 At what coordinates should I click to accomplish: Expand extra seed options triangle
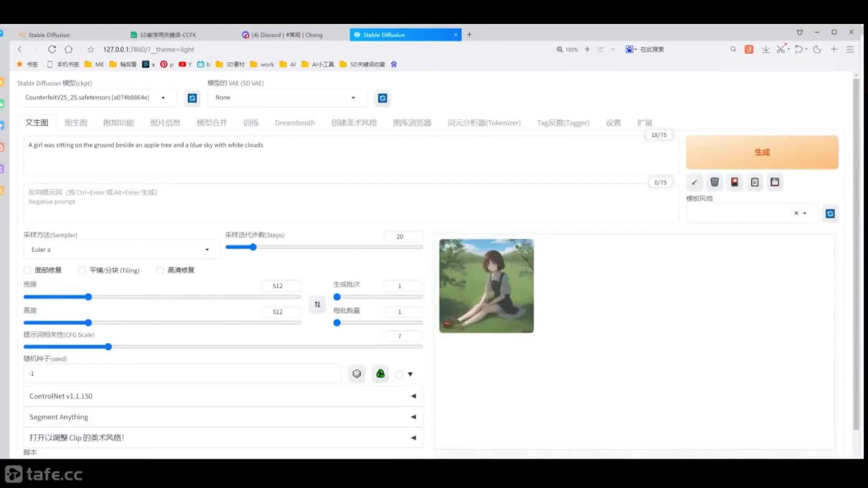pyautogui.click(x=410, y=374)
